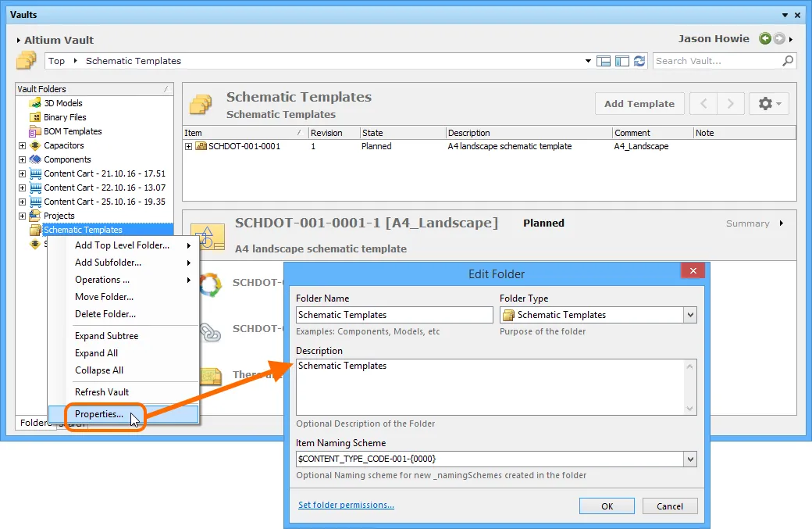Sort by the Revision column header
Image resolution: width=812 pixels, height=529 pixels.
click(334, 133)
